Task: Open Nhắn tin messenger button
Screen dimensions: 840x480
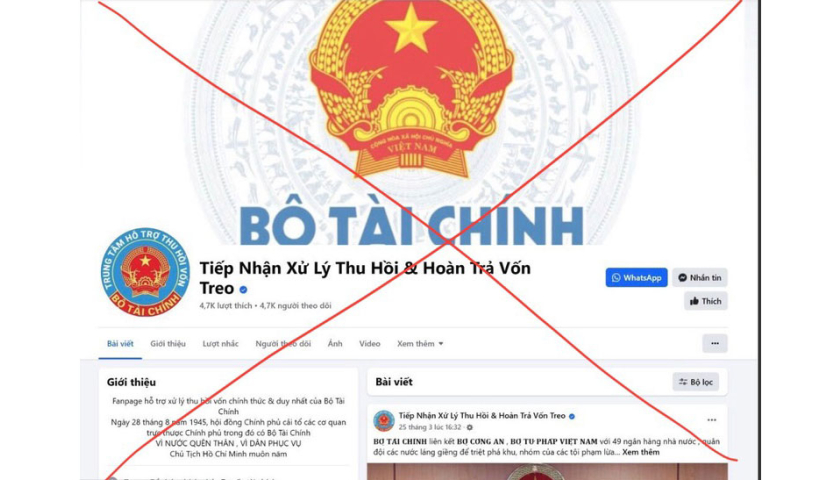Action: pyautogui.click(x=700, y=278)
